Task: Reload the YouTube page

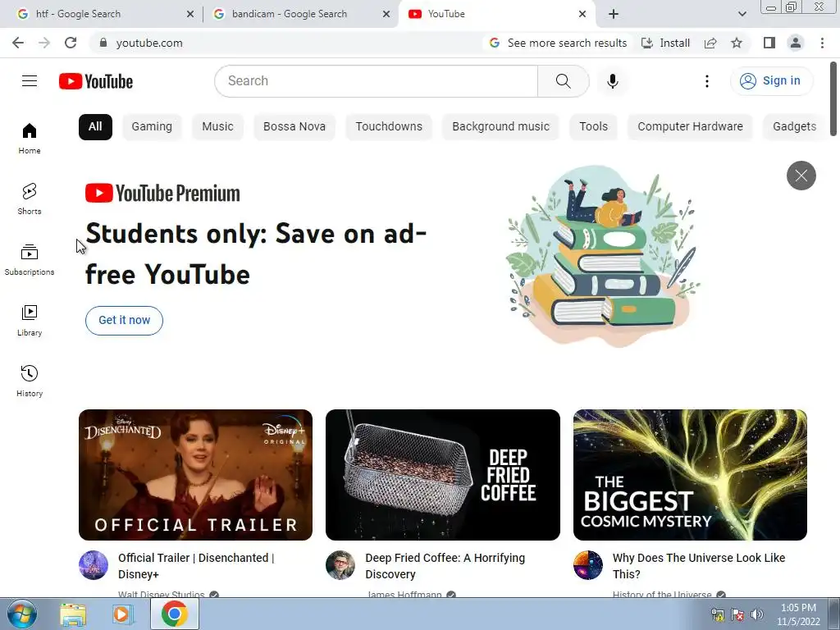Action: coord(71,43)
